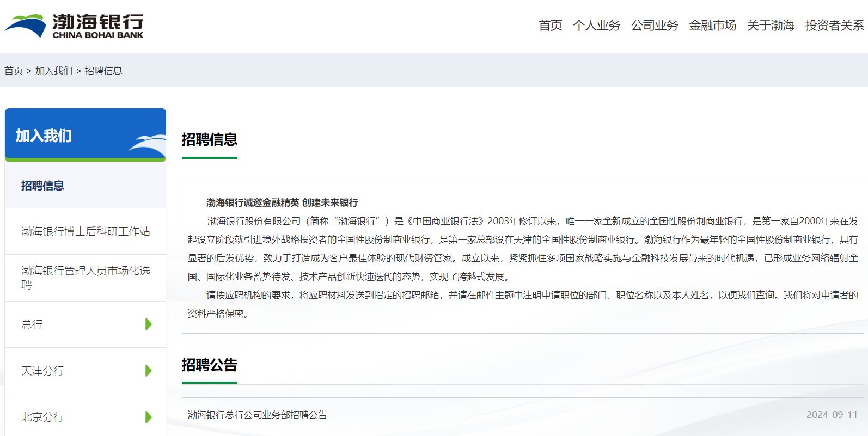Open 关于渤海 navigation item

click(771, 26)
